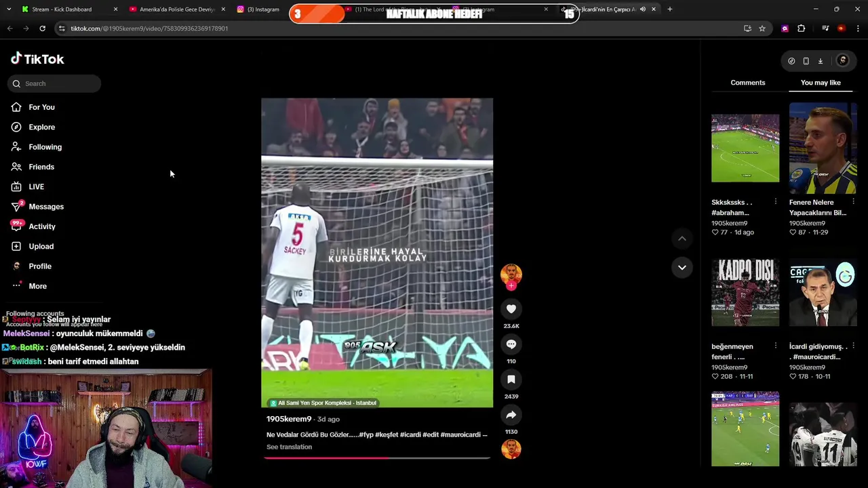Reload the page
The image size is (868, 488).
[42, 28]
